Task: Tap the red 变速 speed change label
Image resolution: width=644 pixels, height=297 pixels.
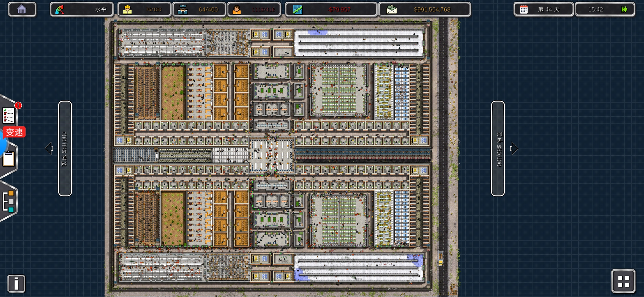Action: (x=14, y=132)
